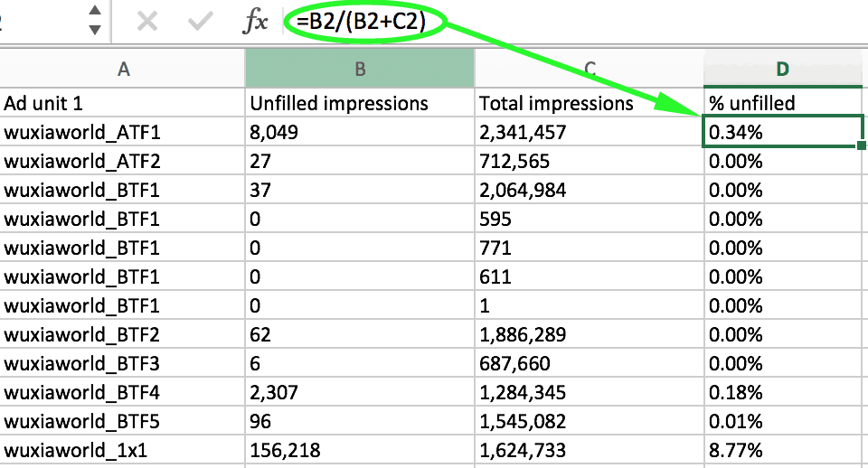Select column D header
Screen dimensions: 868x468
(783, 70)
